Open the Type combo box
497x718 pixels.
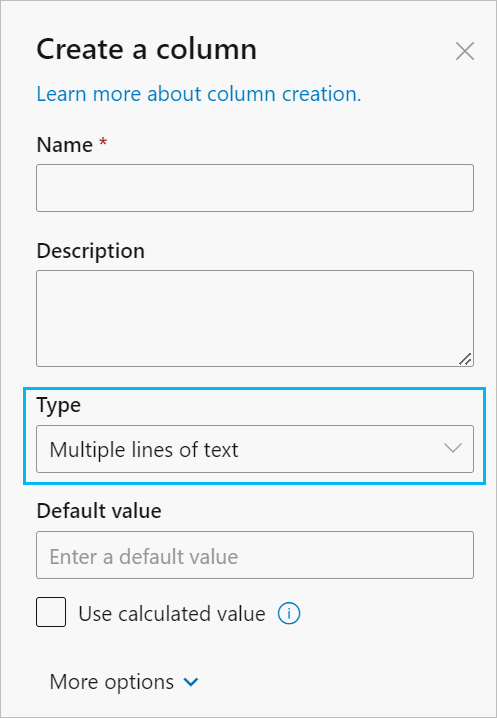pyautogui.click(x=255, y=449)
